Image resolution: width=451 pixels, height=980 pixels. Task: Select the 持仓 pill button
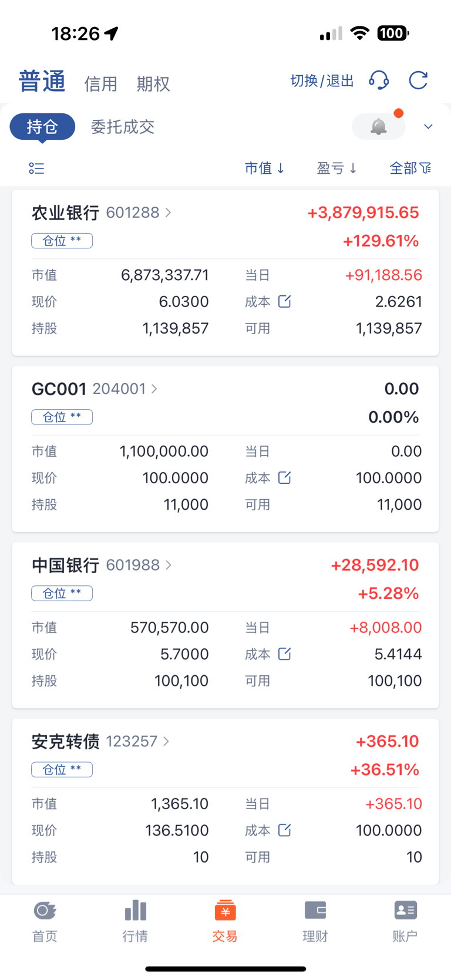[42, 127]
